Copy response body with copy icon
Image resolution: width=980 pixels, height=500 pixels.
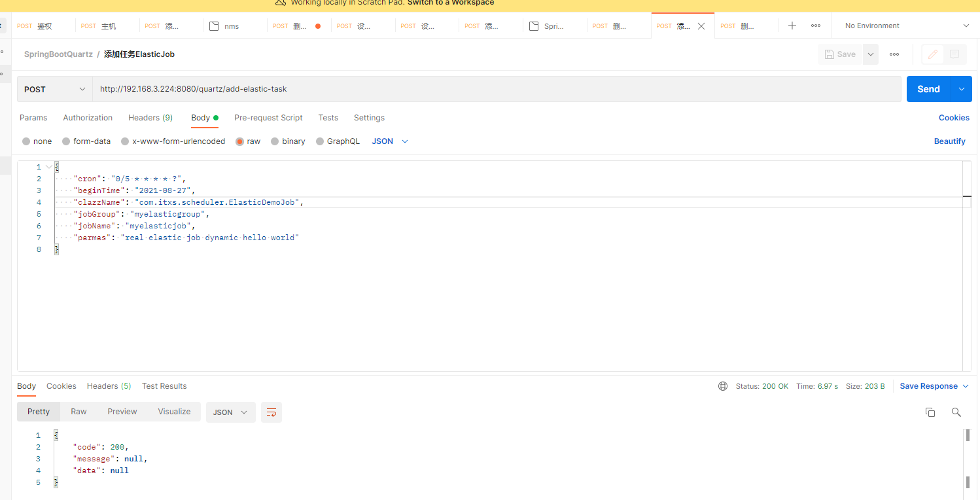930,412
